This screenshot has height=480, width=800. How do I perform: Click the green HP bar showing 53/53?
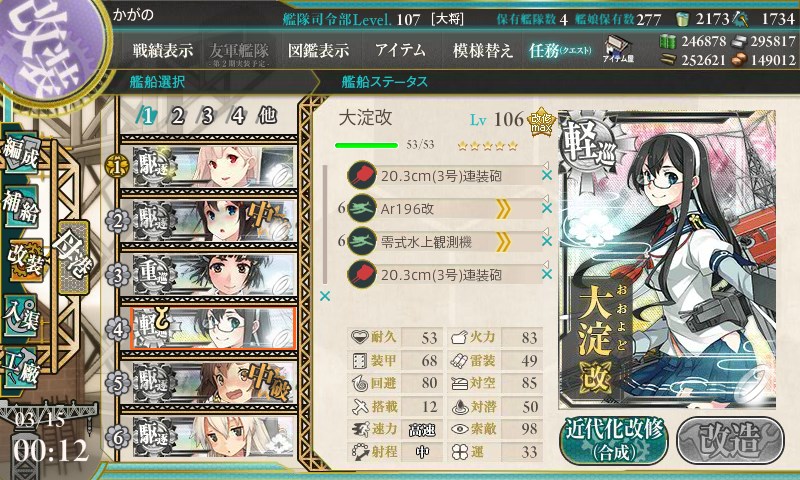(366, 145)
